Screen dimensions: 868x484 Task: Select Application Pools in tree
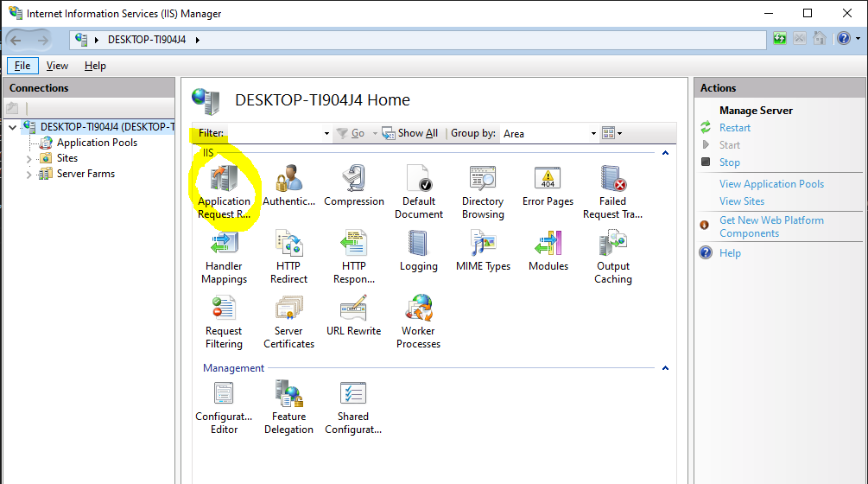tap(97, 143)
